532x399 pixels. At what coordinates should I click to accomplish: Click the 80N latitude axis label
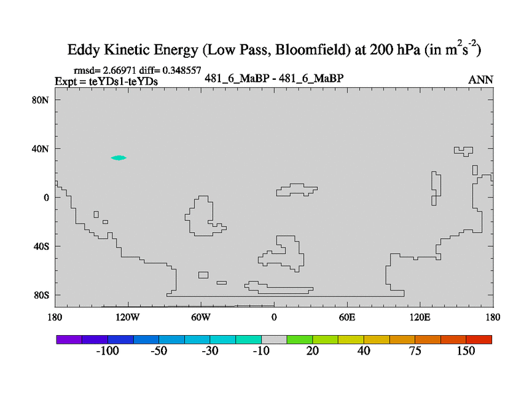[x=43, y=100]
